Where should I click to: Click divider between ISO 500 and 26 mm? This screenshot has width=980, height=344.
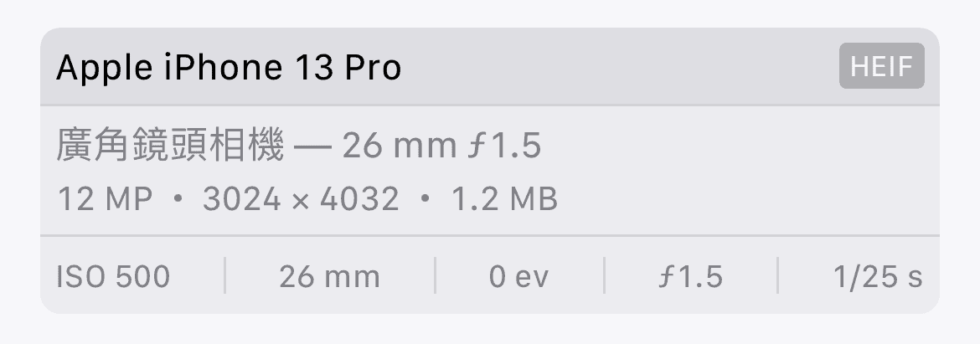pos(225,276)
